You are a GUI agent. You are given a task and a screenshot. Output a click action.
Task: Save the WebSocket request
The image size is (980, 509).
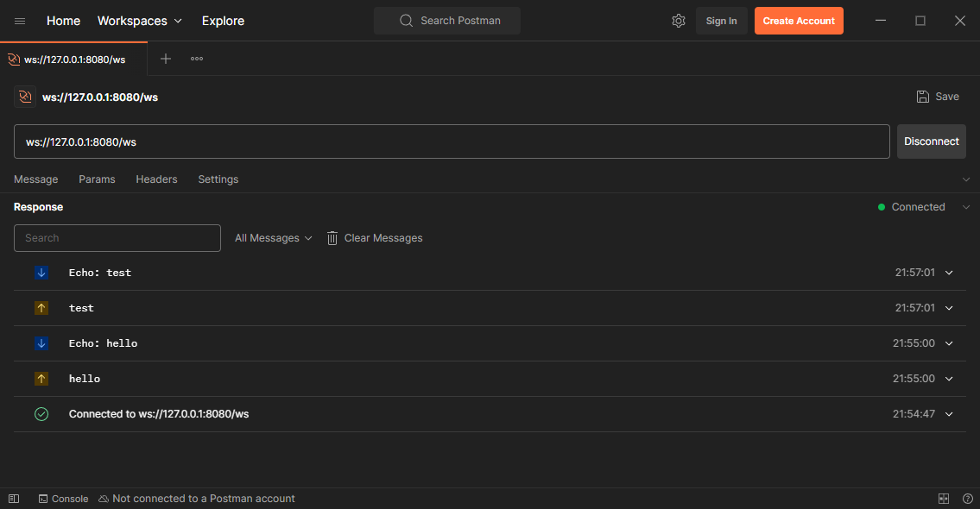(938, 97)
